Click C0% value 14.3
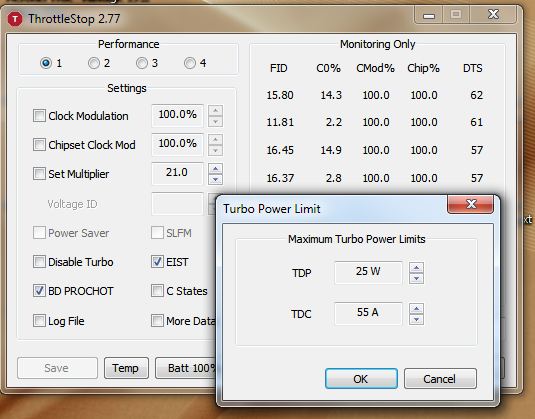The height and width of the screenshot is (419, 535). point(331,95)
